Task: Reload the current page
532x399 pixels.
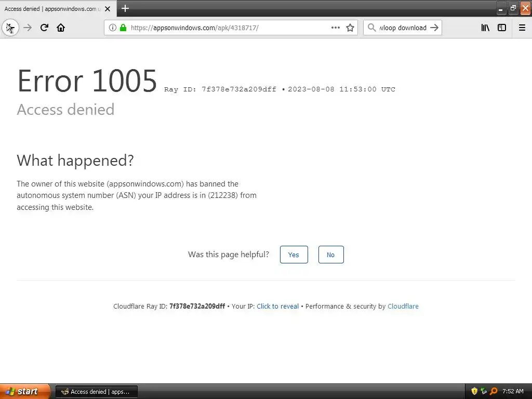Action: (44, 28)
